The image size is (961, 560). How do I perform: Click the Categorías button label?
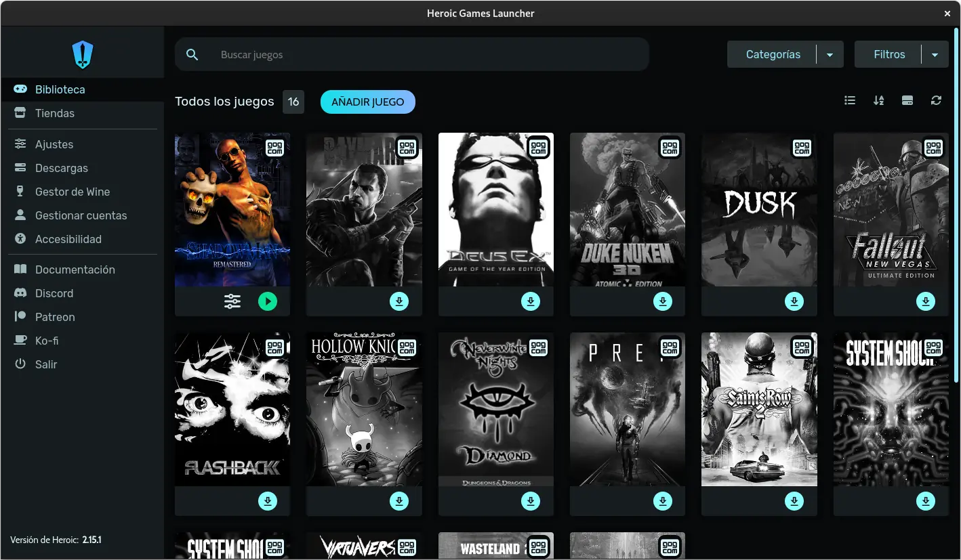(773, 55)
